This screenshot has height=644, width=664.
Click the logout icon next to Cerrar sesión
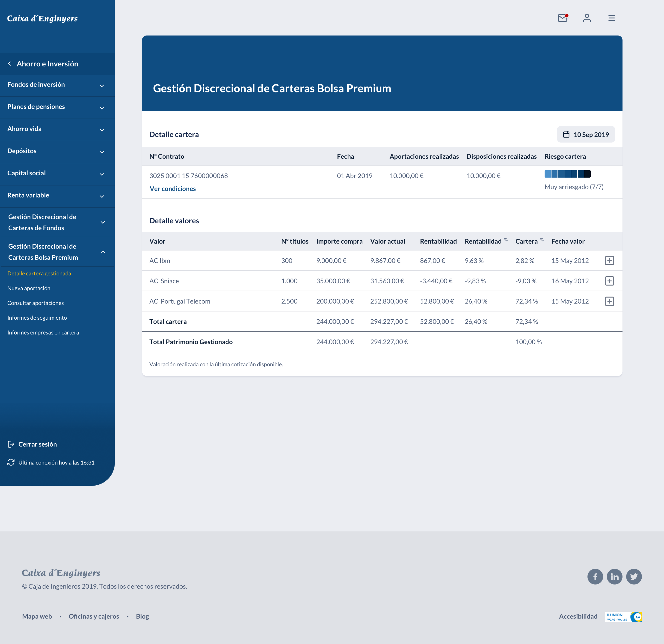click(11, 444)
